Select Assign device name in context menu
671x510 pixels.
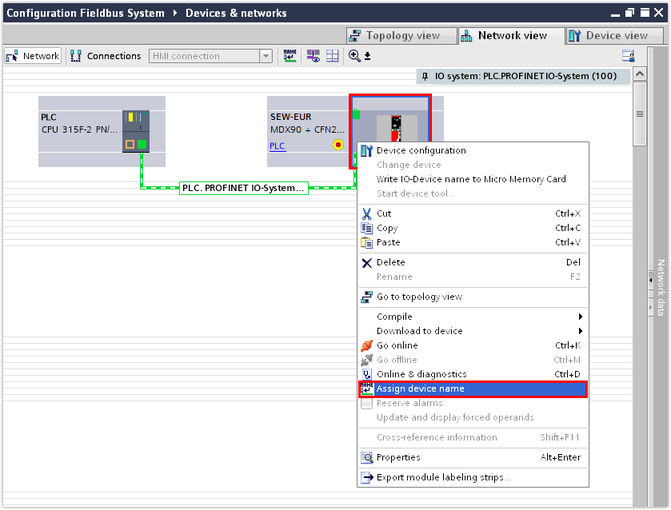(420, 389)
